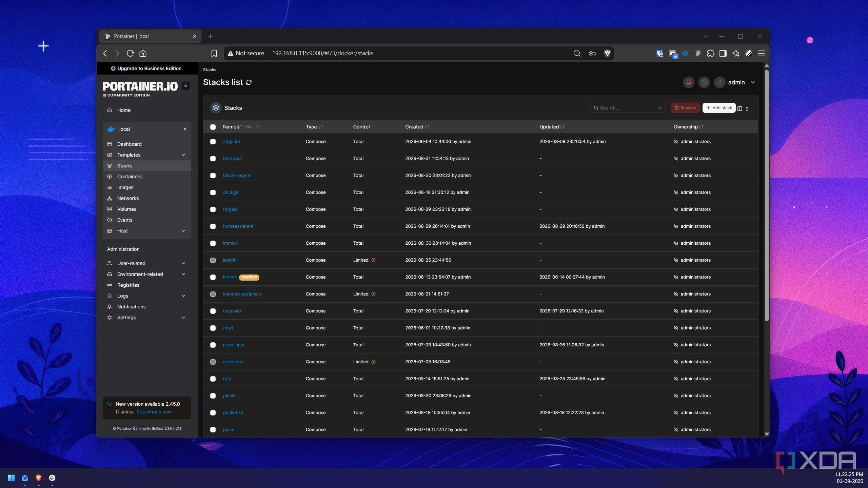Click the Brave Shields icon in the address bar
Screen dimensions: 868x488
607,53
